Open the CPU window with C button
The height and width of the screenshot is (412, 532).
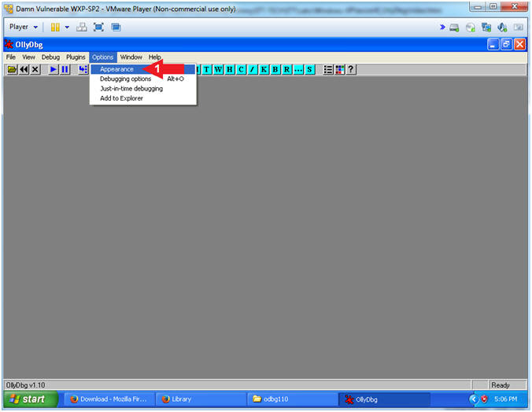tap(241, 69)
